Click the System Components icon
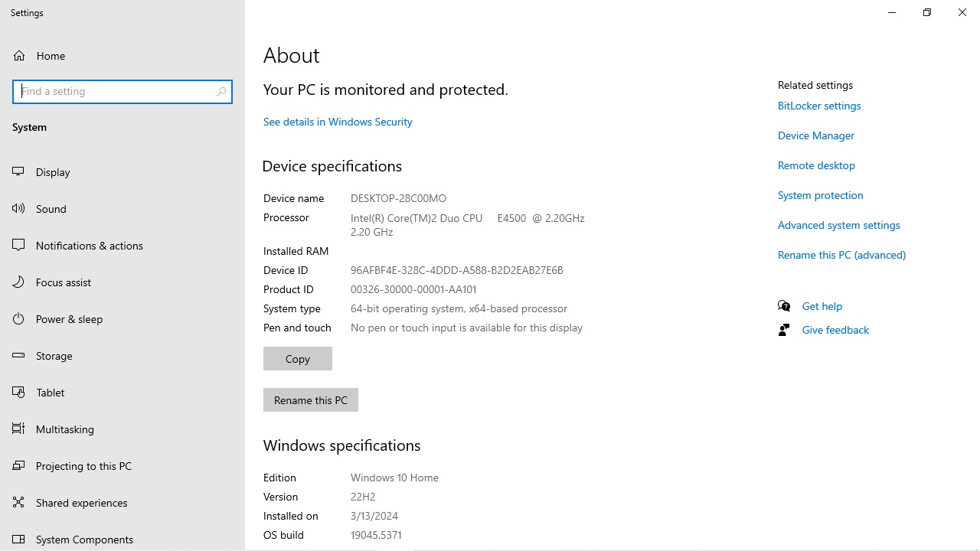 [19, 540]
